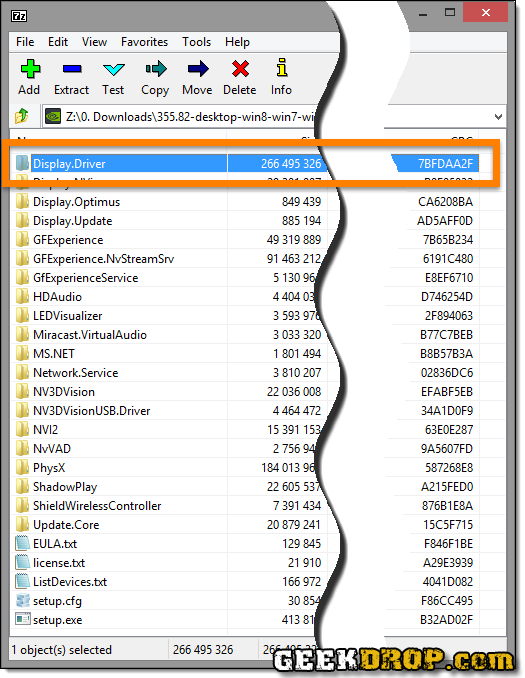Click size value 22 036 008
Image resolution: width=525 pixels, height=678 pixels.
294,392
